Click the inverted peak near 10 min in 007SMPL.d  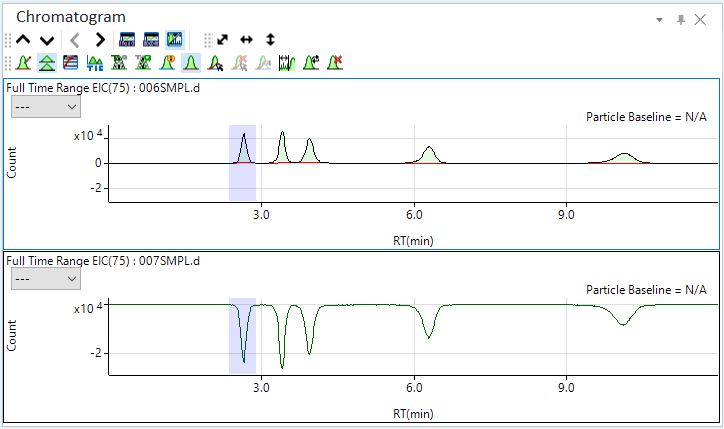[x=623, y=315]
